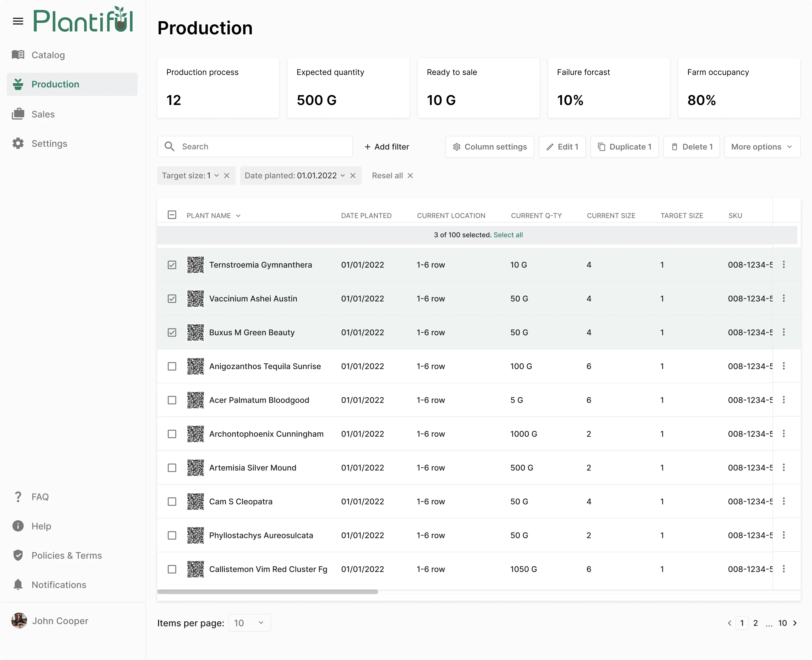Screen dimensions: 812x660
Task: Click the hamburger menu icon
Action: pyautogui.click(x=18, y=21)
